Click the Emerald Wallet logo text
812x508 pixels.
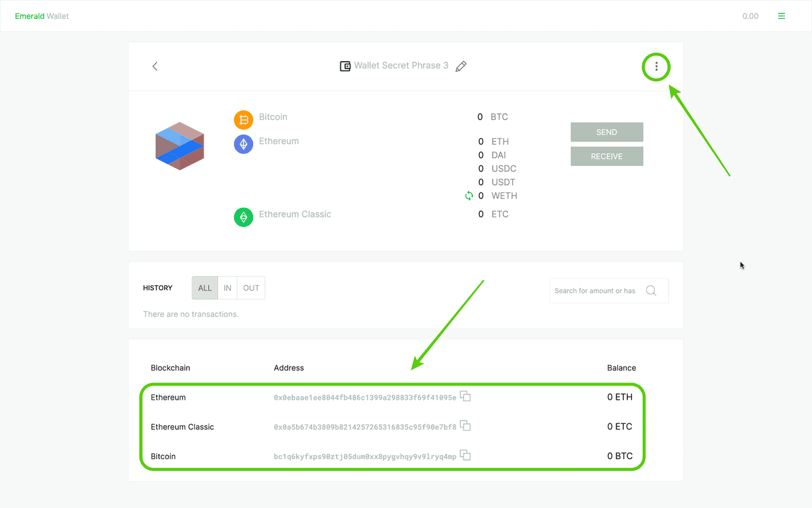click(x=42, y=16)
